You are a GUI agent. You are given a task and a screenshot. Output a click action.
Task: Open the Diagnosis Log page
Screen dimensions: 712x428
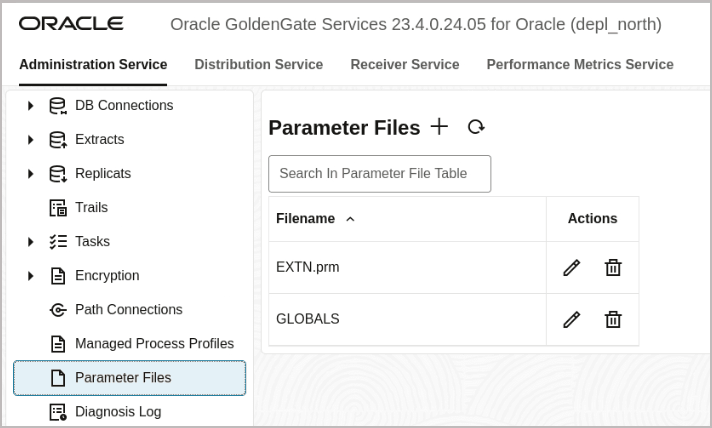point(117,411)
